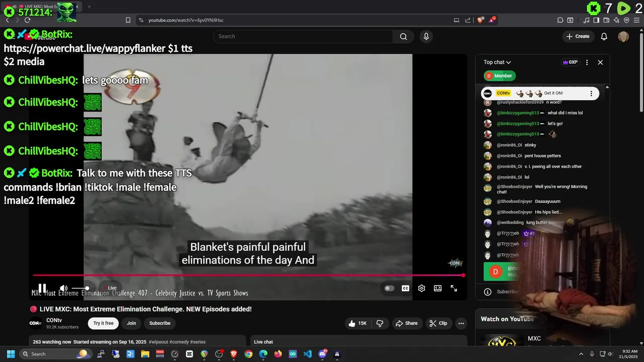
Task: Close the live chat panel
Action: click(600, 62)
